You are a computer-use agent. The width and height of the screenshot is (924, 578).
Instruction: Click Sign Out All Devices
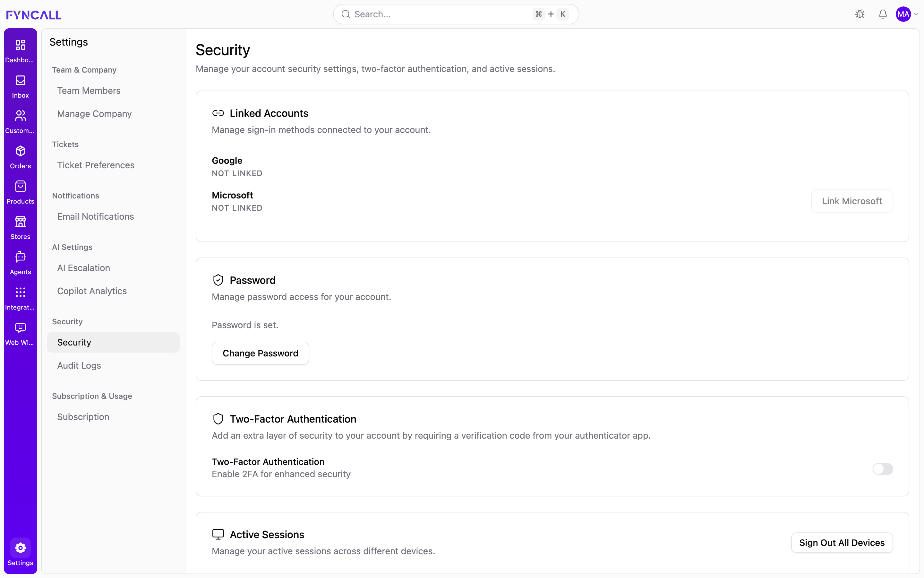coord(842,542)
